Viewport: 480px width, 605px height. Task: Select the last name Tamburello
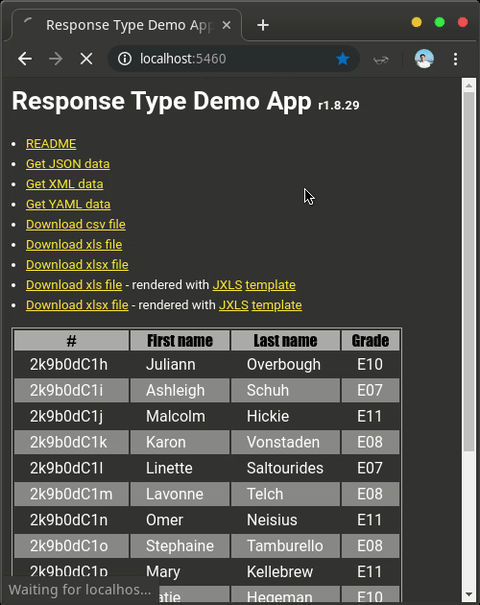(286, 546)
